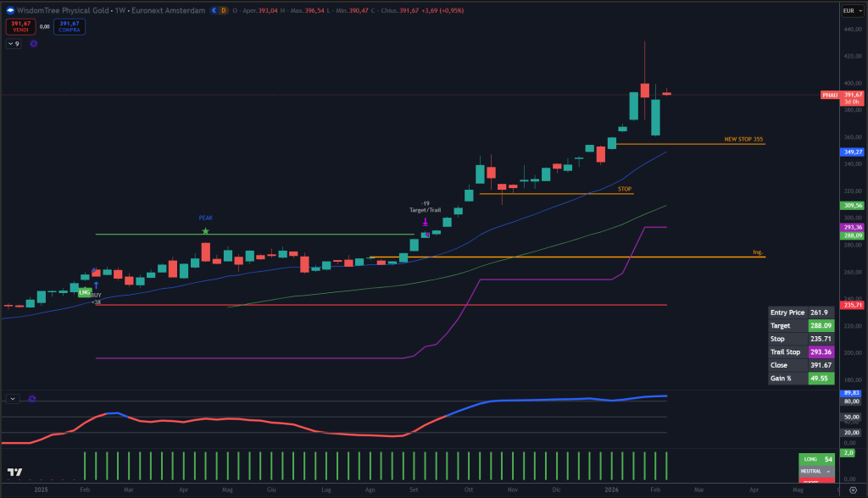The height and width of the screenshot is (498, 868).
Task: Select the green PEAK star marker
Action: pos(205,229)
